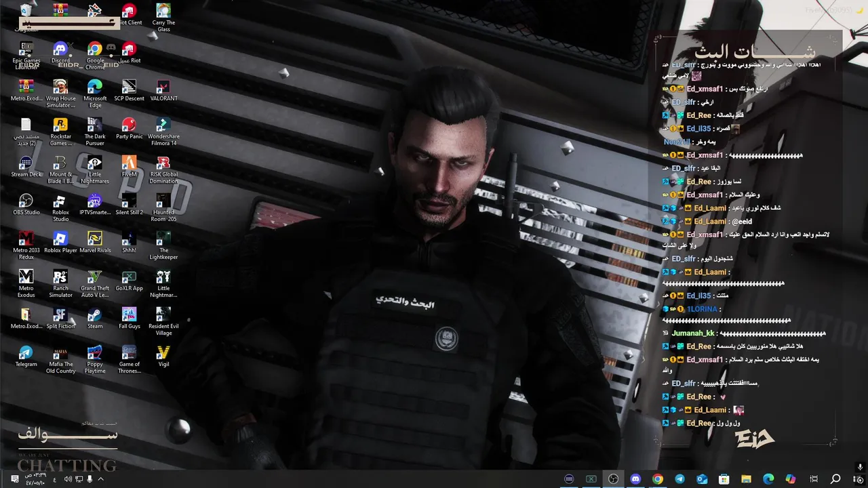Viewport: 868px width, 488px height.
Task: Select the Metro Exodus desktop icon
Action: pyautogui.click(x=26, y=283)
